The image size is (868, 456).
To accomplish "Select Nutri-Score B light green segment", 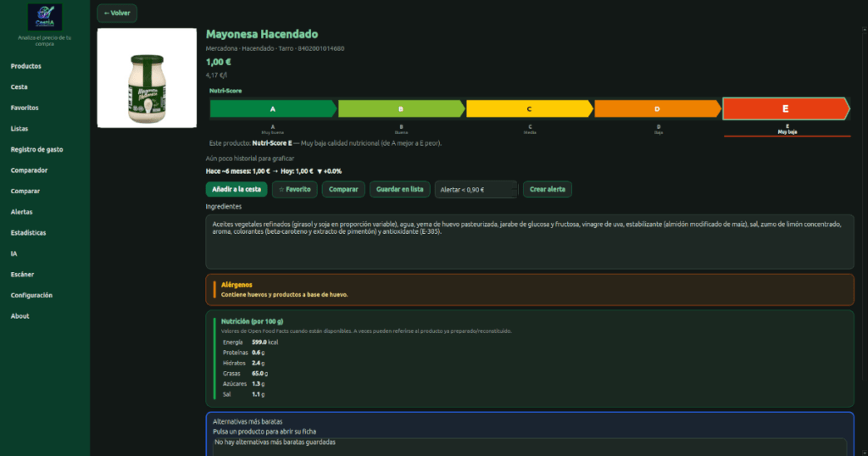I will click(x=401, y=109).
